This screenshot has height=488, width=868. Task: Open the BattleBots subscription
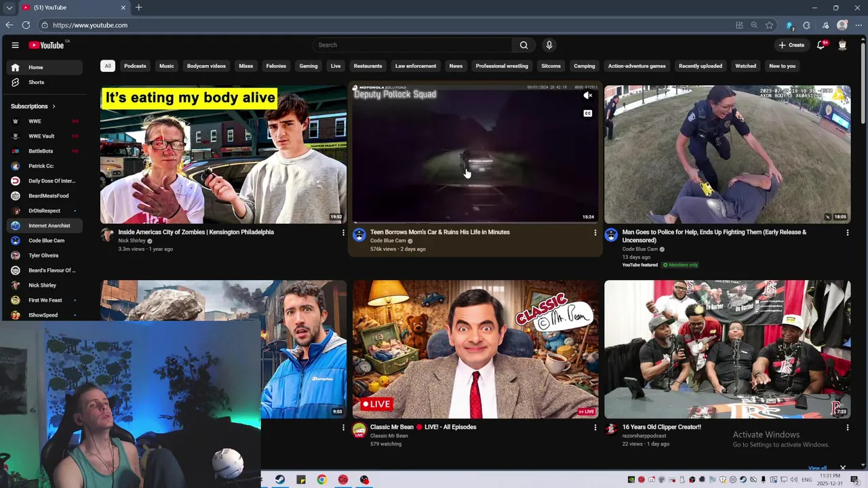tap(45, 151)
